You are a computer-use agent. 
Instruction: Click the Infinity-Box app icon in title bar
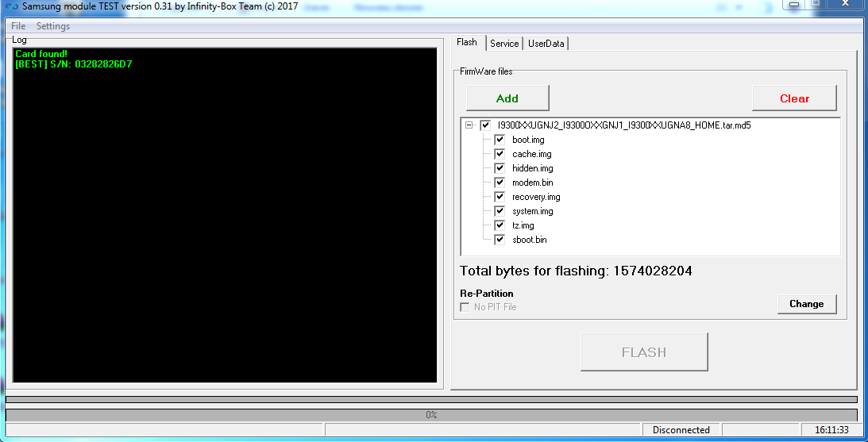tap(11, 6)
